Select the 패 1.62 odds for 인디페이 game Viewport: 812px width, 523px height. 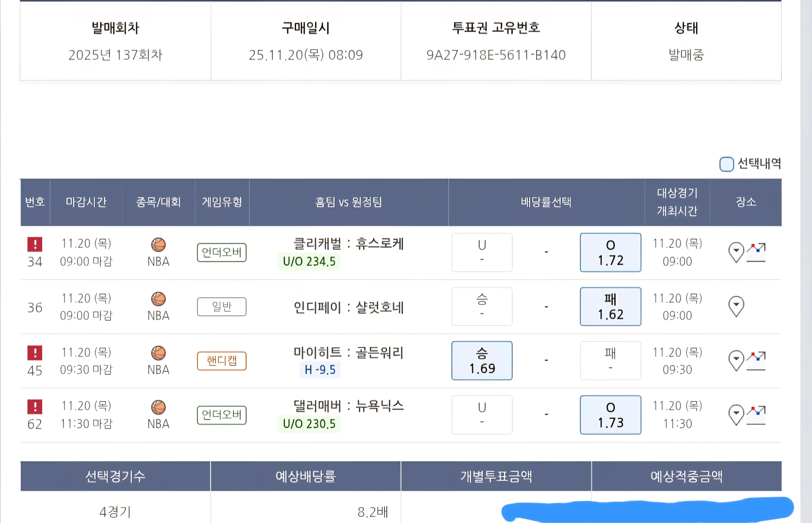610,306
